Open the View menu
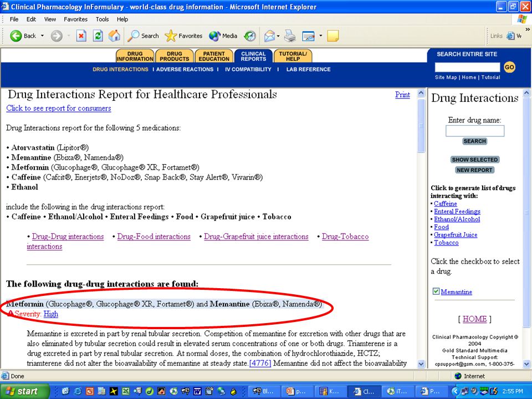 (50, 19)
